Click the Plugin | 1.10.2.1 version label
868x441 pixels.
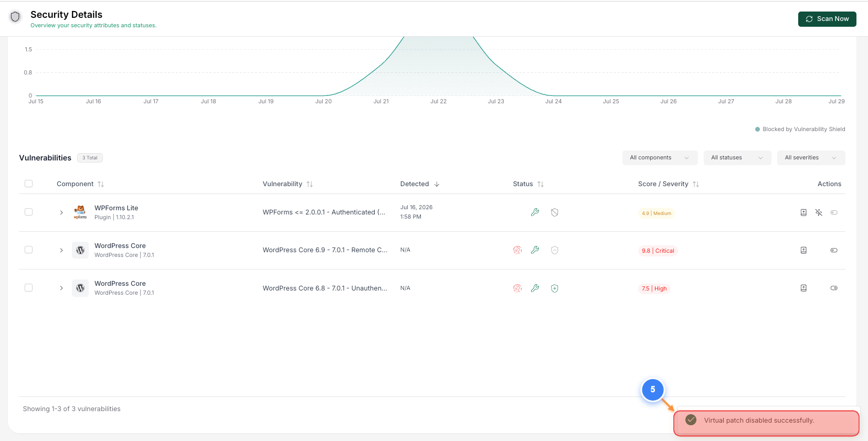(x=114, y=217)
